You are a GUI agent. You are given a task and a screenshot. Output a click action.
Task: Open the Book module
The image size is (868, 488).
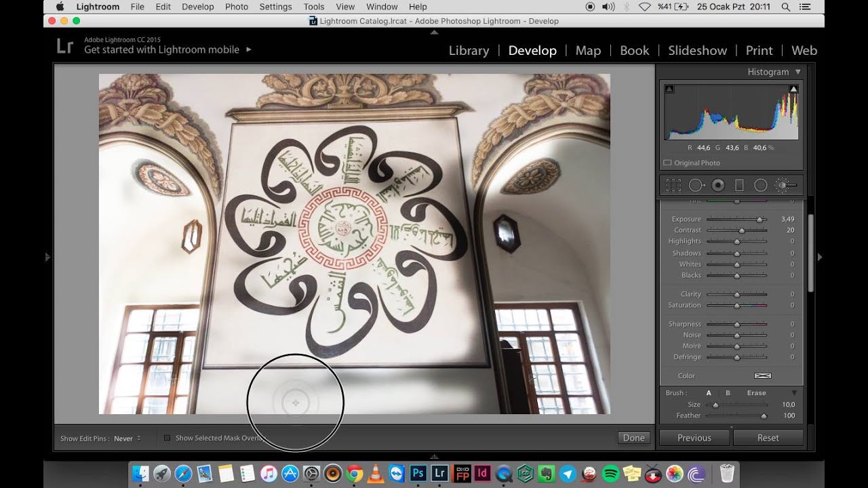pos(635,50)
